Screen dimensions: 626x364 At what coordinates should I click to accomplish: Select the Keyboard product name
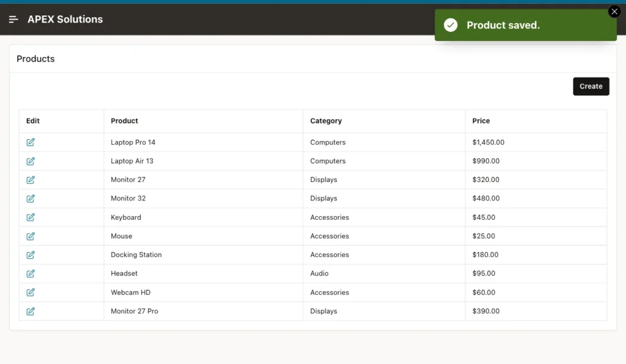126,217
